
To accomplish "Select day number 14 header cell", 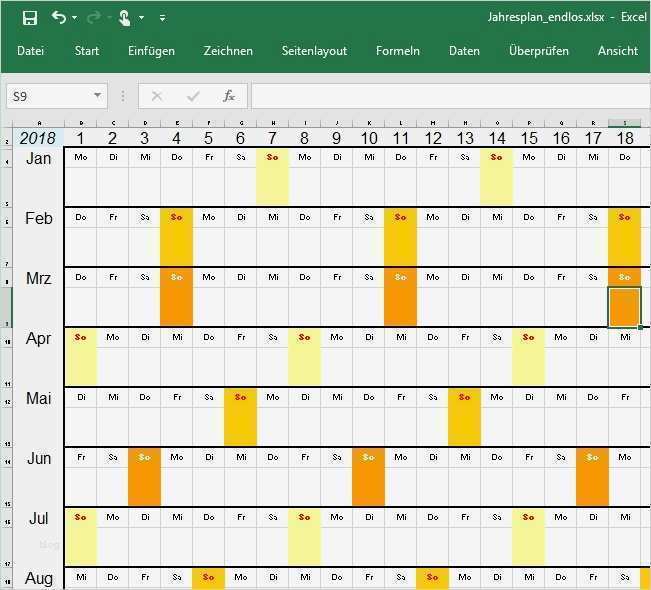I will 497,137.
